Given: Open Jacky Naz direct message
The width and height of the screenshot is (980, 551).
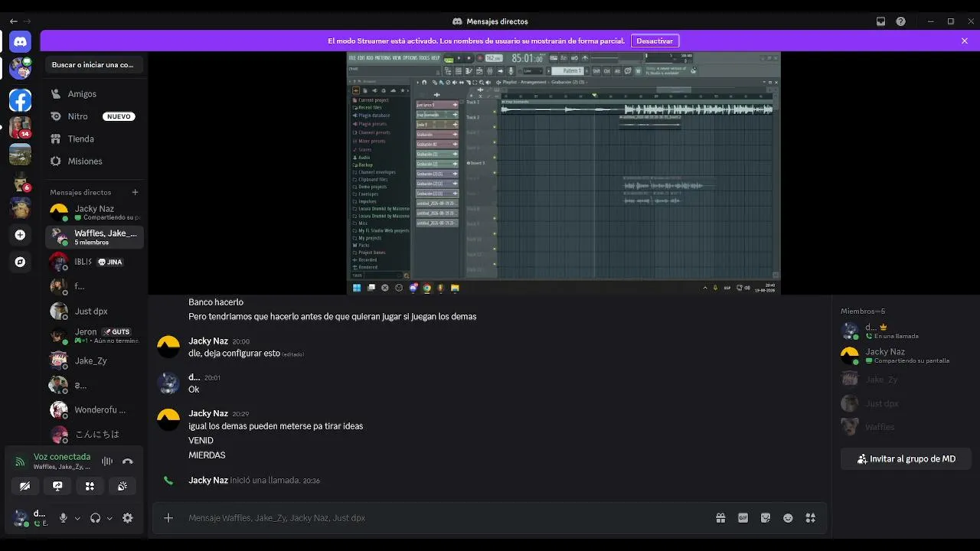Looking at the screenshot, I should (95, 212).
